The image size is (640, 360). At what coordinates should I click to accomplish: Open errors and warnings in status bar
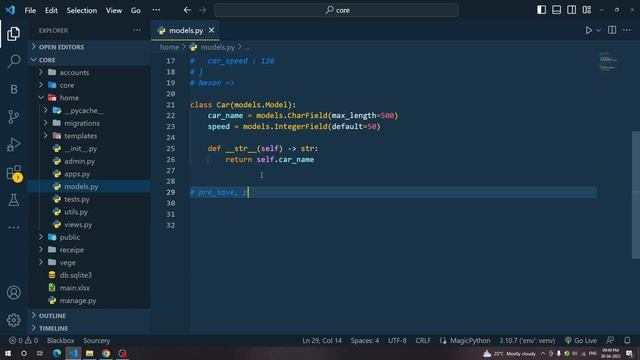23,340
